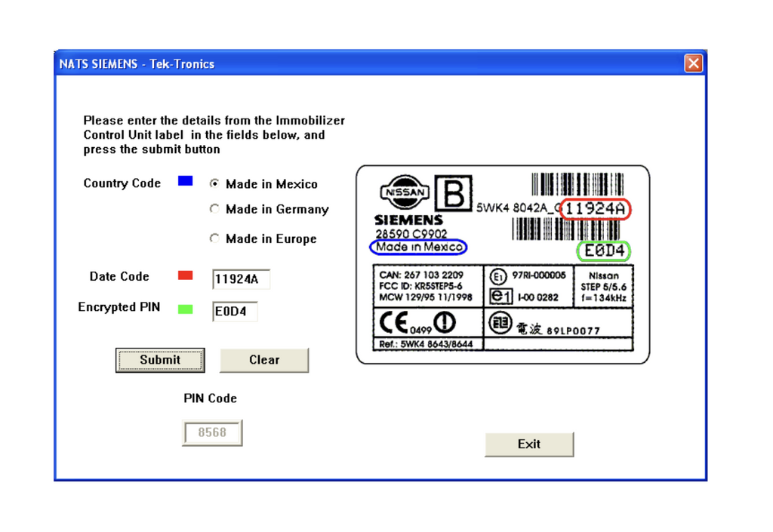This screenshot has height=532, width=773.
Task: Click the CE certification mark
Action: coord(396,323)
